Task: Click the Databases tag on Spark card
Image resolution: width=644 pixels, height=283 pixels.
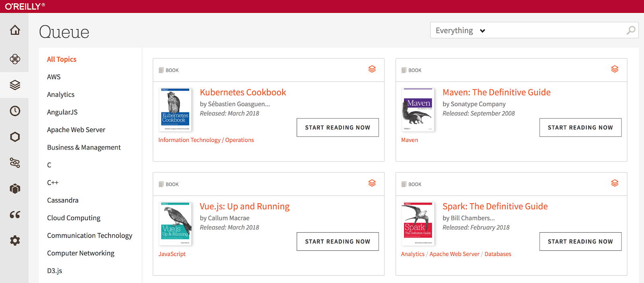Action: (498, 254)
